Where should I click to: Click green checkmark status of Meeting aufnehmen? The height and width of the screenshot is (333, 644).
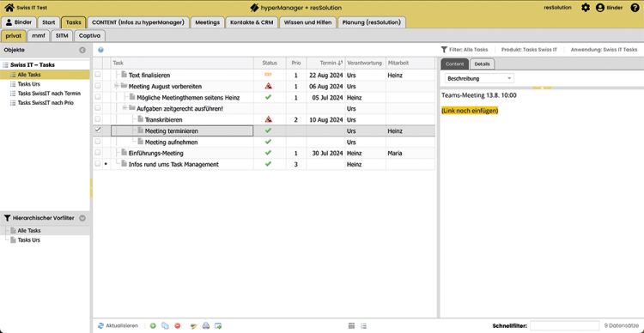click(x=268, y=142)
